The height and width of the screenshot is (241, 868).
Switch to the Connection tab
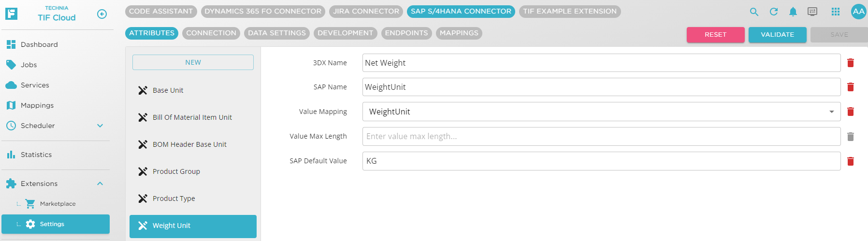211,33
